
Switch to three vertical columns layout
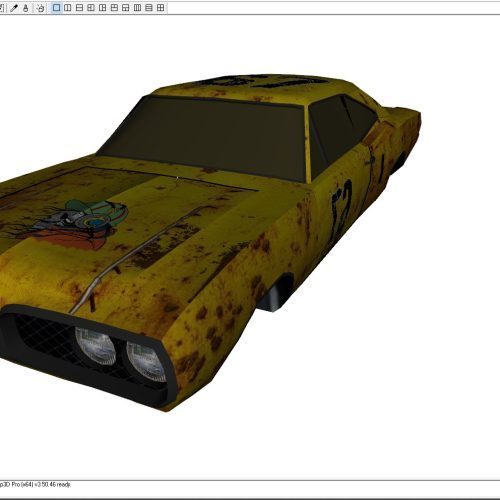(137, 8)
